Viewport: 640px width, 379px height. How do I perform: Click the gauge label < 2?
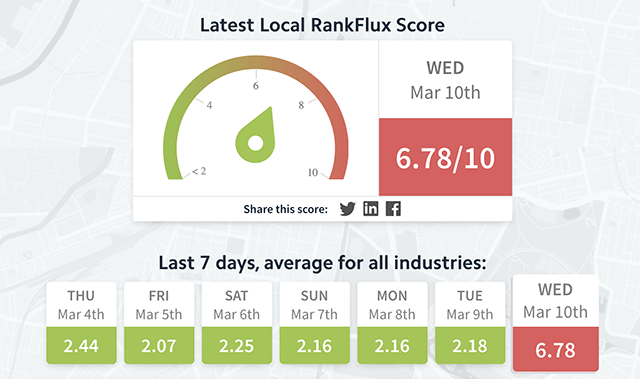(199, 171)
